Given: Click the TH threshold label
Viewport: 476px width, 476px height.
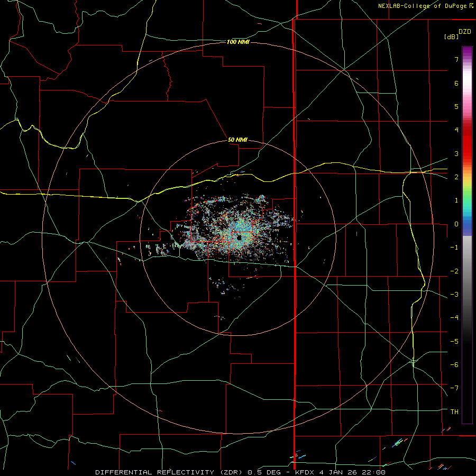Looking at the screenshot, I should pos(454,412).
